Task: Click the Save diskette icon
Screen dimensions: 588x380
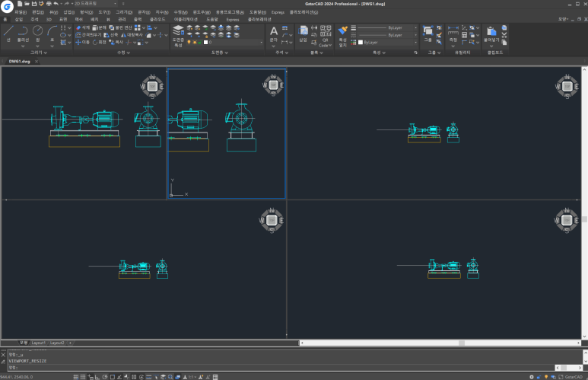Action: coord(34,3)
